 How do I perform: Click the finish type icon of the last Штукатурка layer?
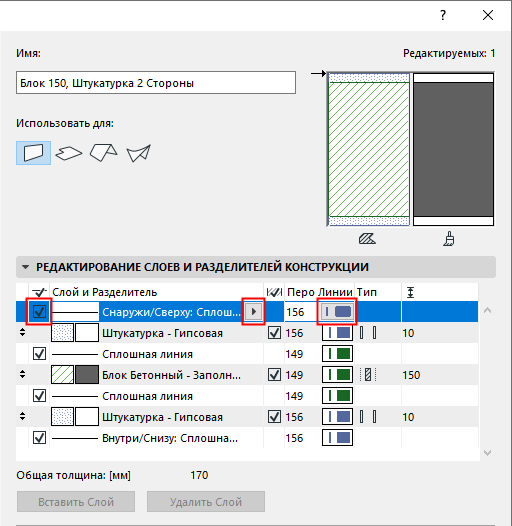[x=368, y=417]
